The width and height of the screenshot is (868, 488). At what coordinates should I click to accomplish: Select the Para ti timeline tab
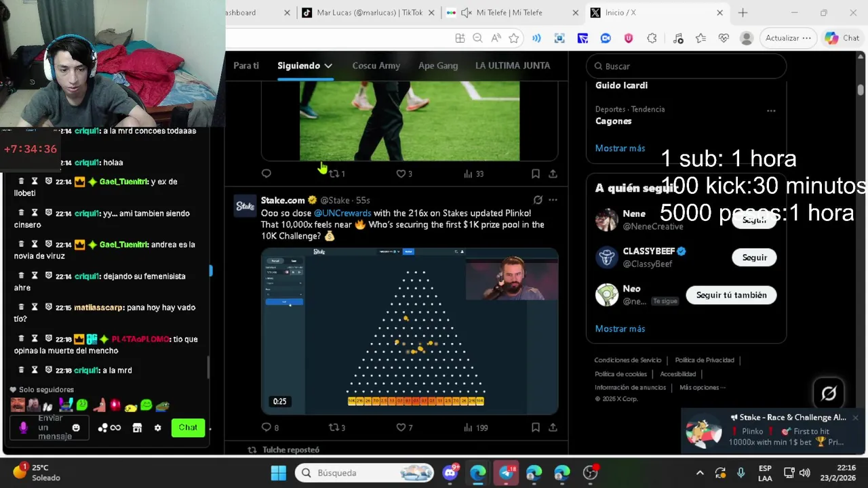(x=246, y=66)
